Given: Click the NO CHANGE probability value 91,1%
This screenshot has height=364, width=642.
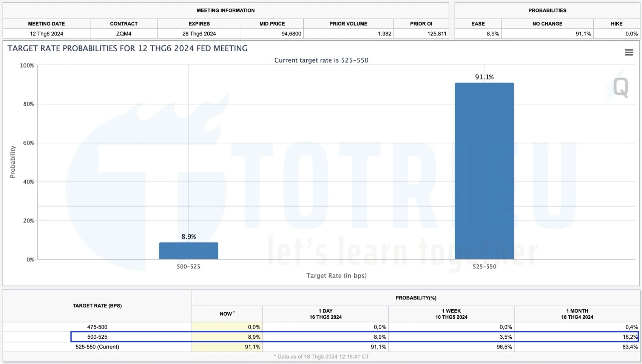Looking at the screenshot, I should (583, 34).
